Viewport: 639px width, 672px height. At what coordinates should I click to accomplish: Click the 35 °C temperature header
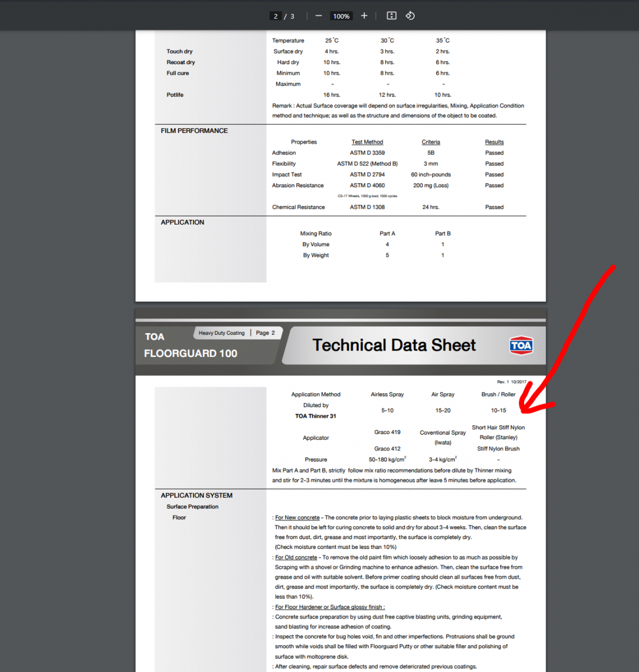tap(443, 40)
